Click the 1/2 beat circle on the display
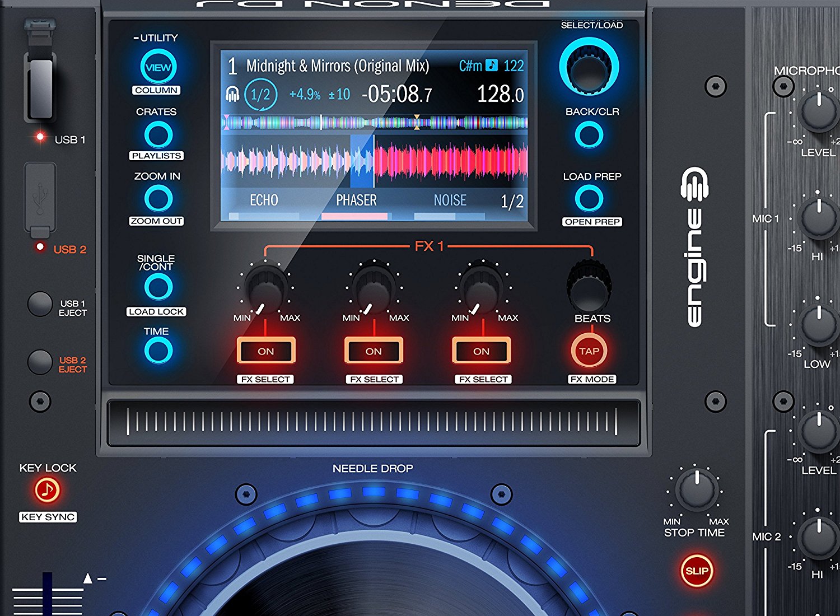Image resolution: width=840 pixels, height=616 pixels. (260, 95)
